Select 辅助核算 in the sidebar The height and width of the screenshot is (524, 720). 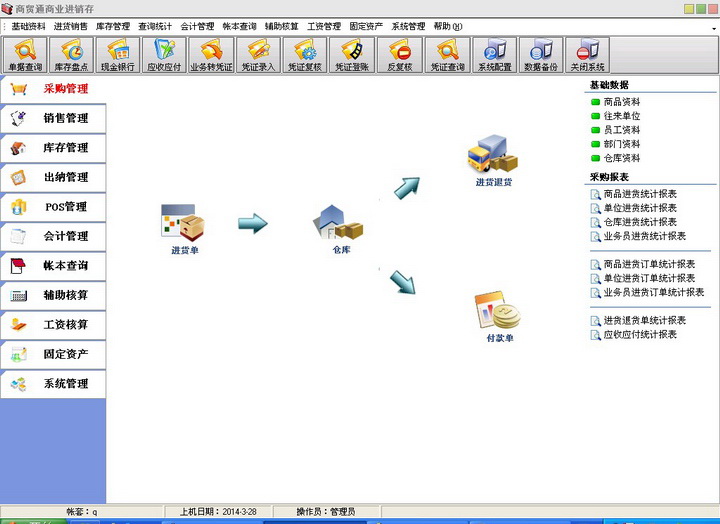(53, 295)
